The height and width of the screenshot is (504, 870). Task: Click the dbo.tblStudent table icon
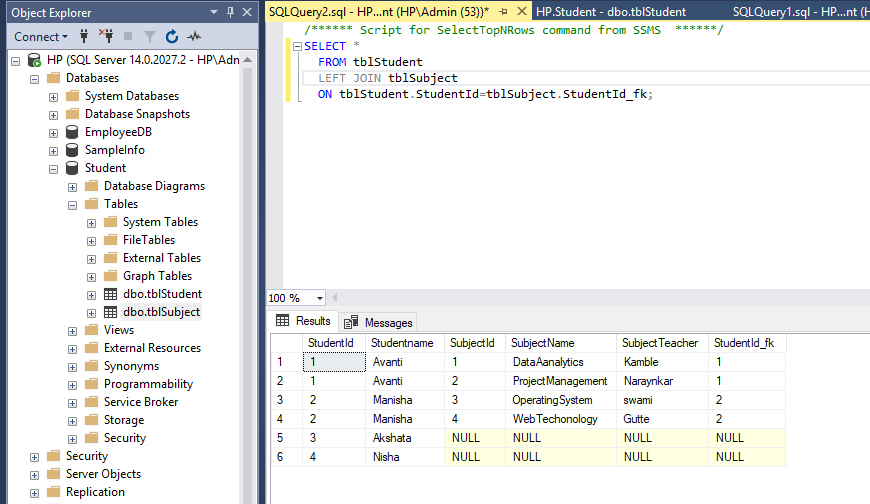110,294
